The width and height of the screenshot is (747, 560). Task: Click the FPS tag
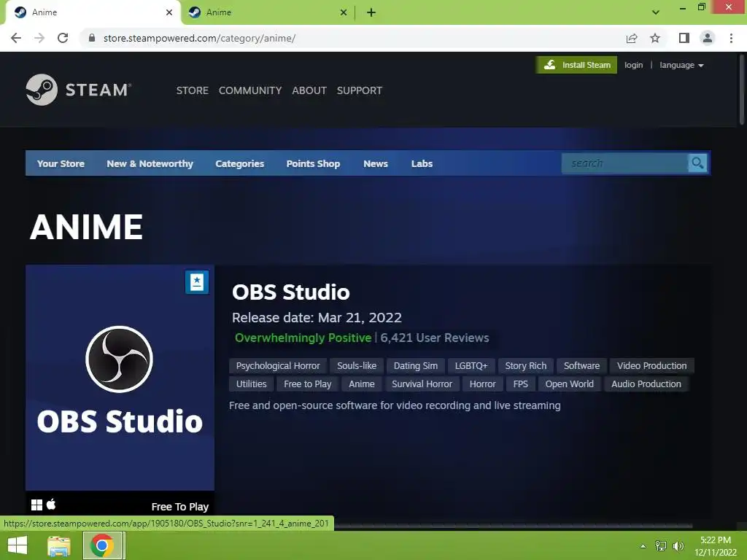520,384
